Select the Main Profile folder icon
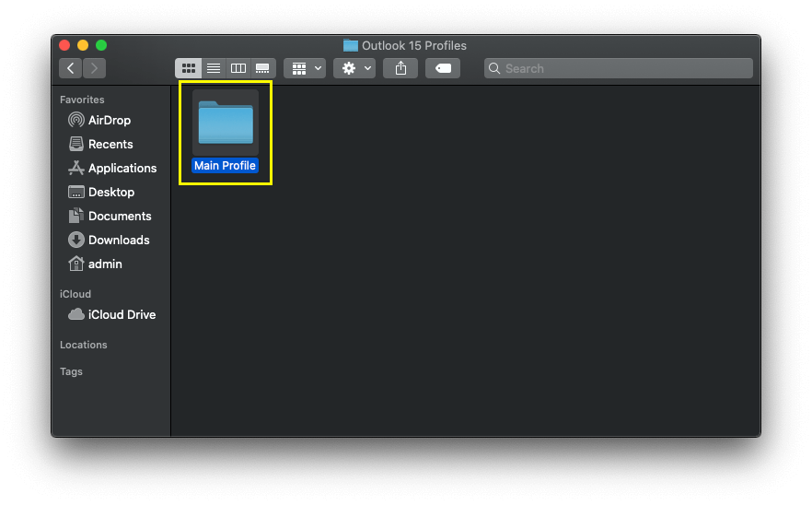812x505 pixels. point(226,123)
